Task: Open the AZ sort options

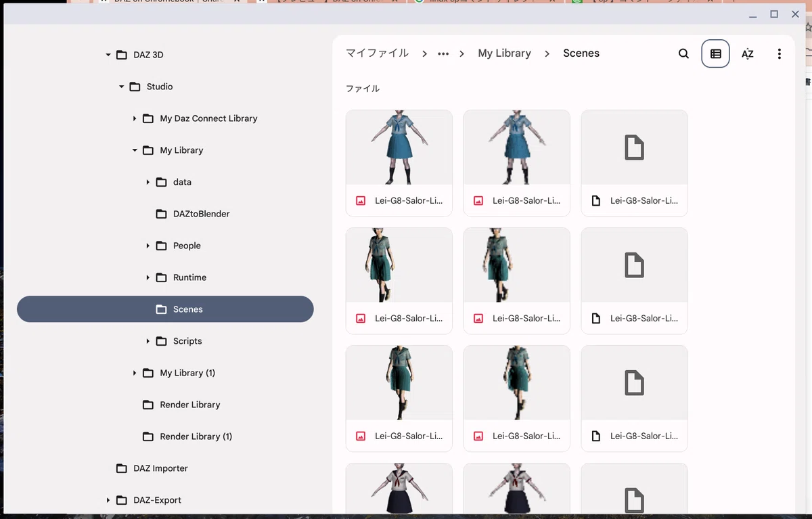Action: pyautogui.click(x=747, y=53)
